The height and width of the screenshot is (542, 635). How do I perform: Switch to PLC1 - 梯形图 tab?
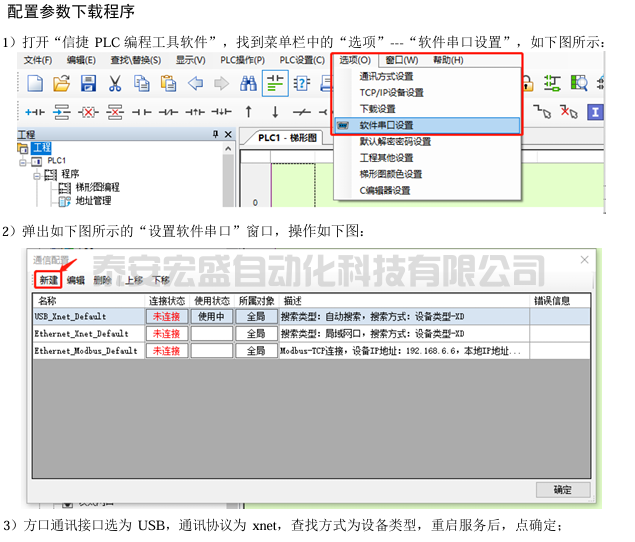tap(285, 138)
